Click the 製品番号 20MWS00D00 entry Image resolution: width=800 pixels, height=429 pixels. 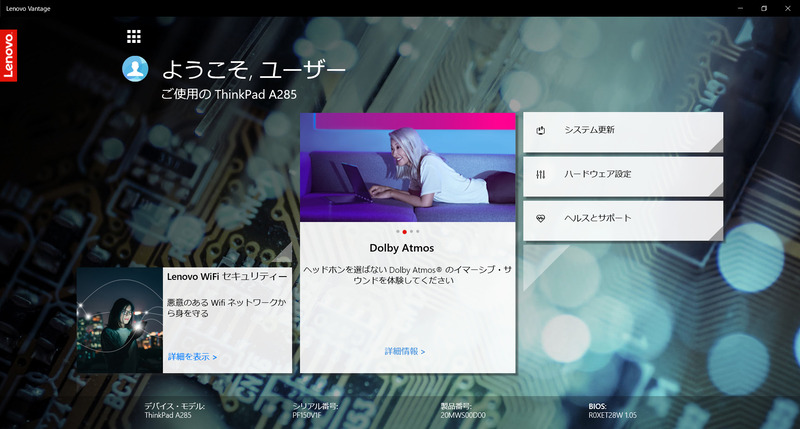click(463, 411)
